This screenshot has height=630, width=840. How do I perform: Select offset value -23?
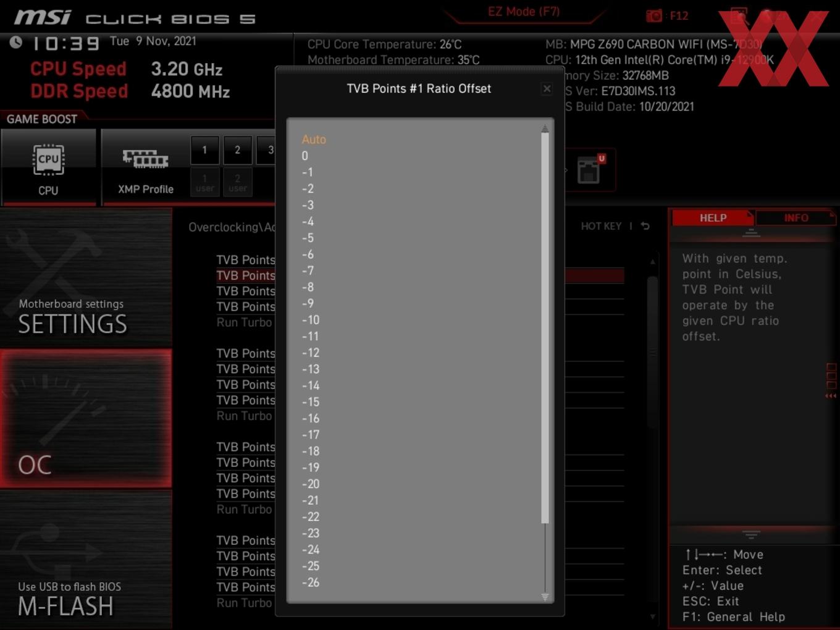(311, 533)
